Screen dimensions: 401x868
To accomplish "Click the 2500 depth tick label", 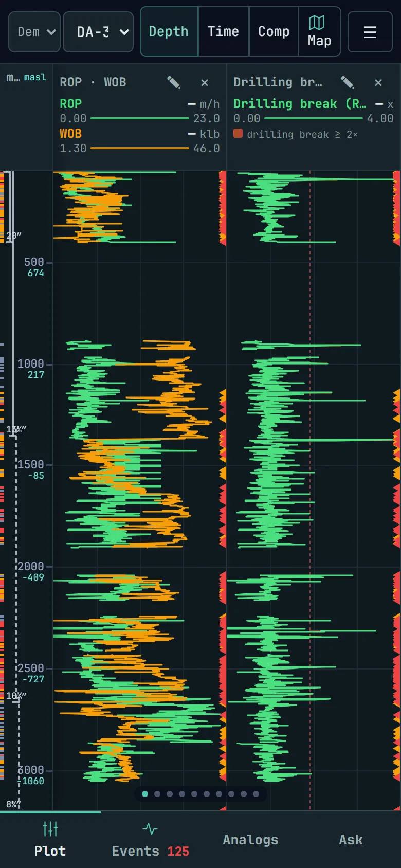I will pos(31,668).
